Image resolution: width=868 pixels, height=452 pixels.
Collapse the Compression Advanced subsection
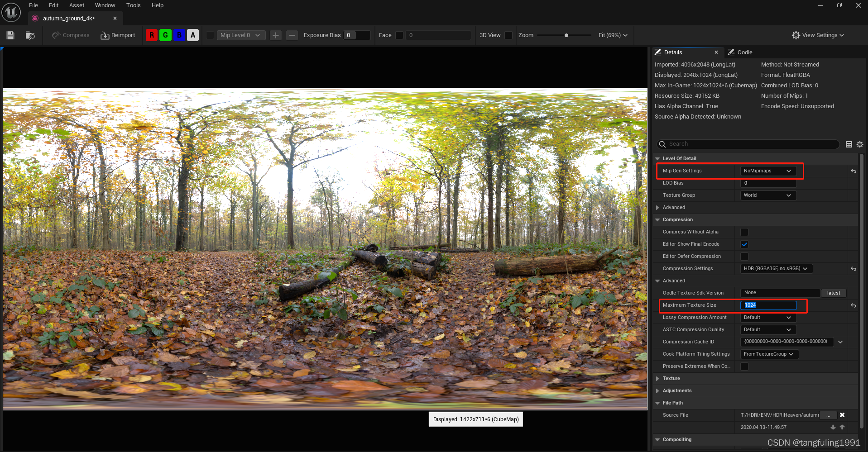coord(657,281)
